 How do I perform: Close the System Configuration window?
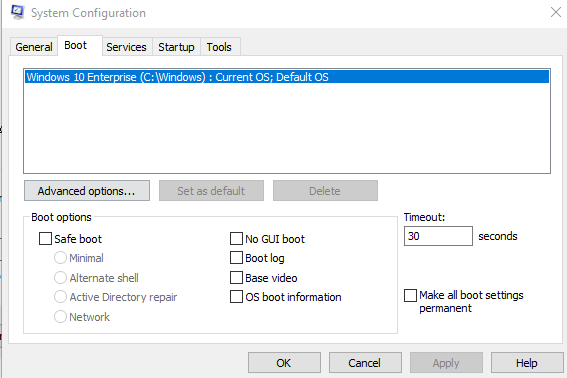556,12
